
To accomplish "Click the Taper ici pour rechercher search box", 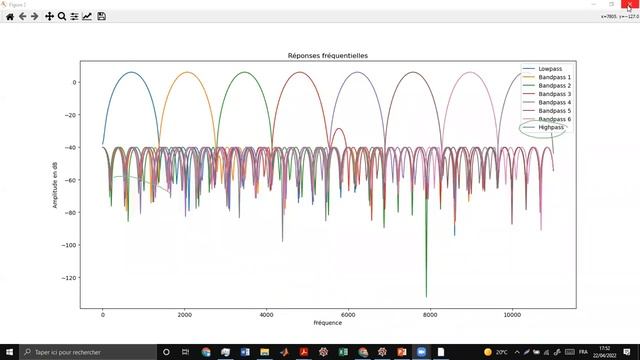I will click(x=88, y=352).
